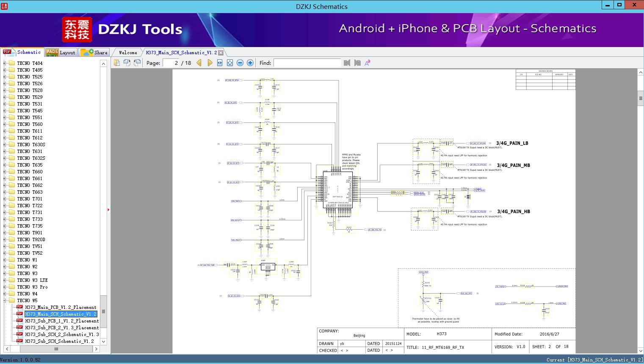Expand the TECNO W3 LTE folder
The height and width of the screenshot is (364, 644).
(x=5, y=280)
